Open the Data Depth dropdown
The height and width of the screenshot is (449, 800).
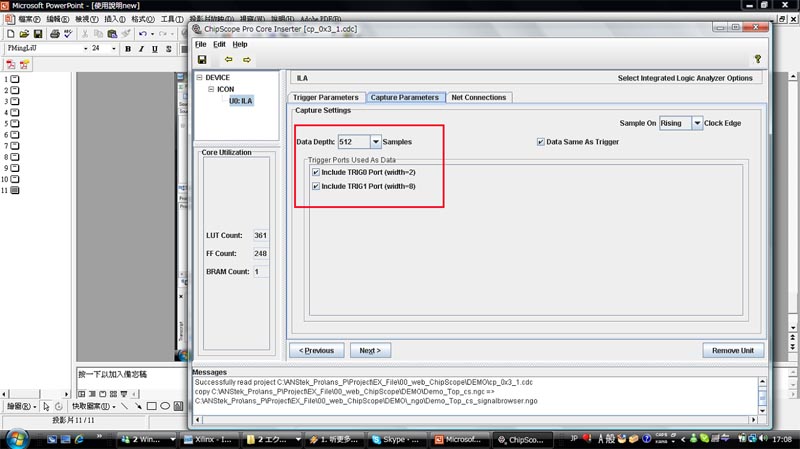point(376,142)
